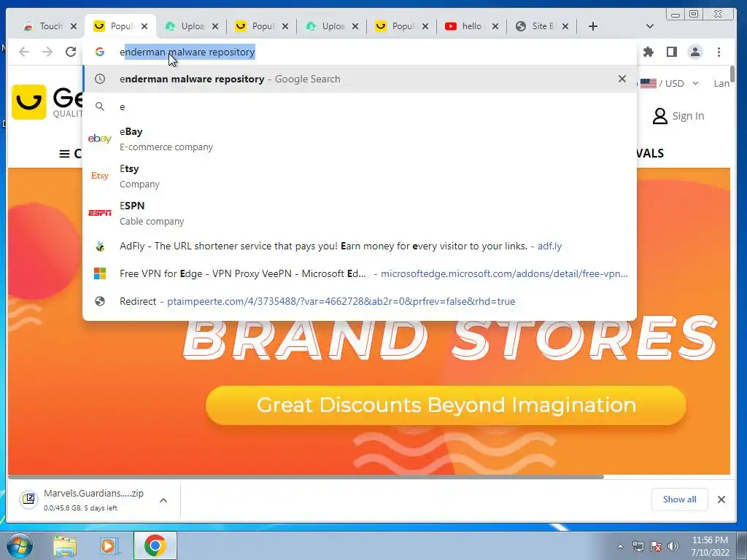Close the Site B tab
The height and width of the screenshot is (560, 747).
[565, 26]
